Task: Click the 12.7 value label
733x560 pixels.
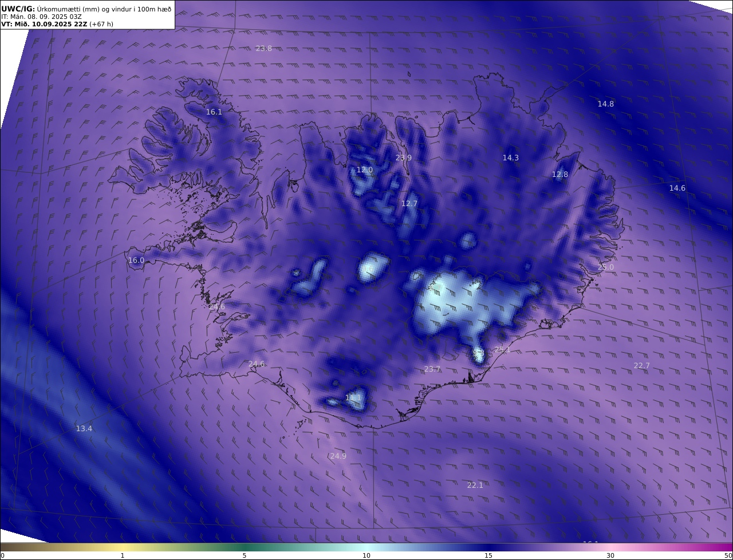Action: point(409,204)
